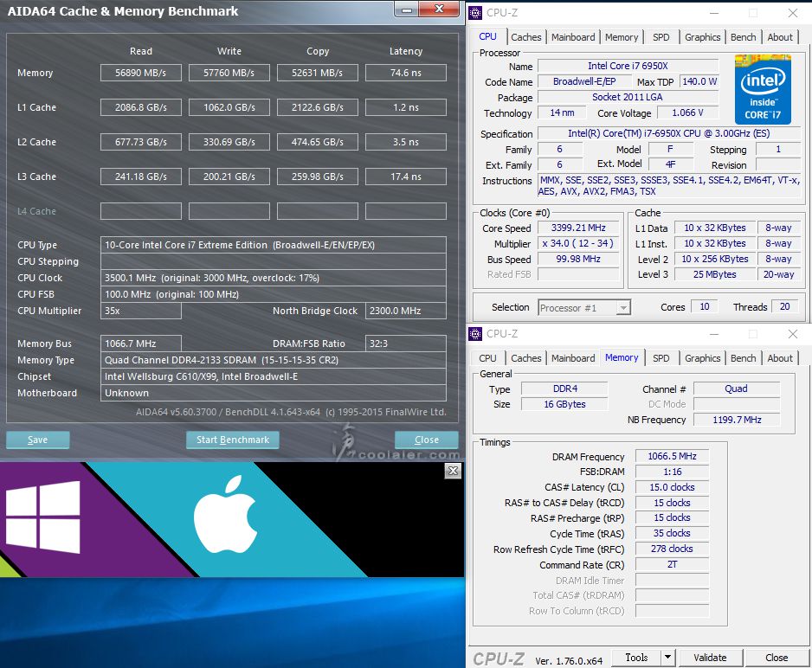Select SPD tab in bottom CPU-Z window
812x668 pixels.
click(661, 358)
